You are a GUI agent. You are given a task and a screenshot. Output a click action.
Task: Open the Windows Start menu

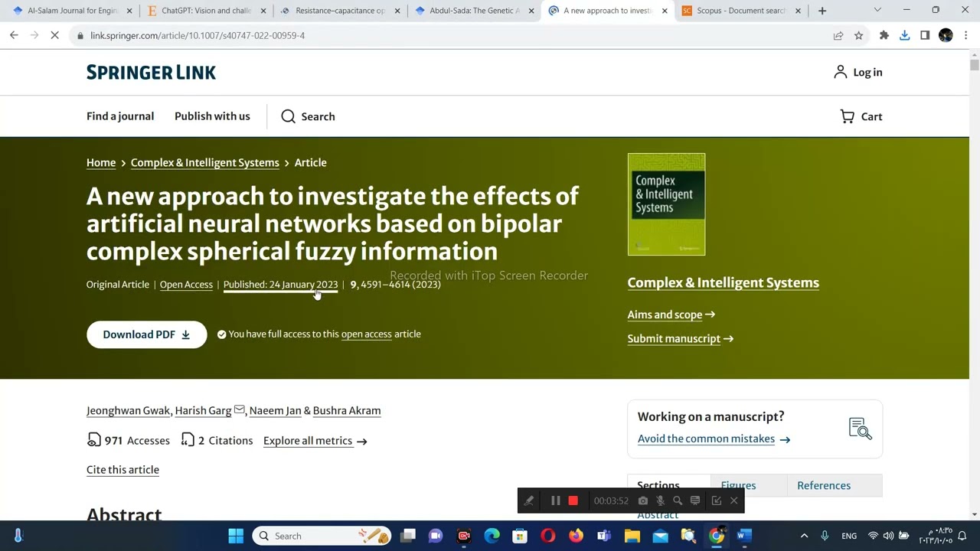[236, 536]
